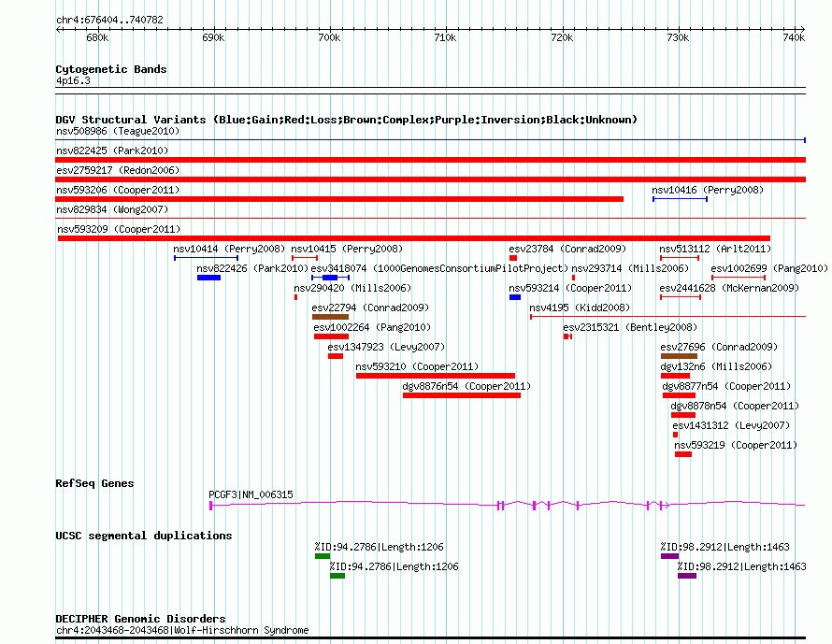Click the 700k position on the ruler
The width and height of the screenshot is (832, 644).
click(329, 37)
